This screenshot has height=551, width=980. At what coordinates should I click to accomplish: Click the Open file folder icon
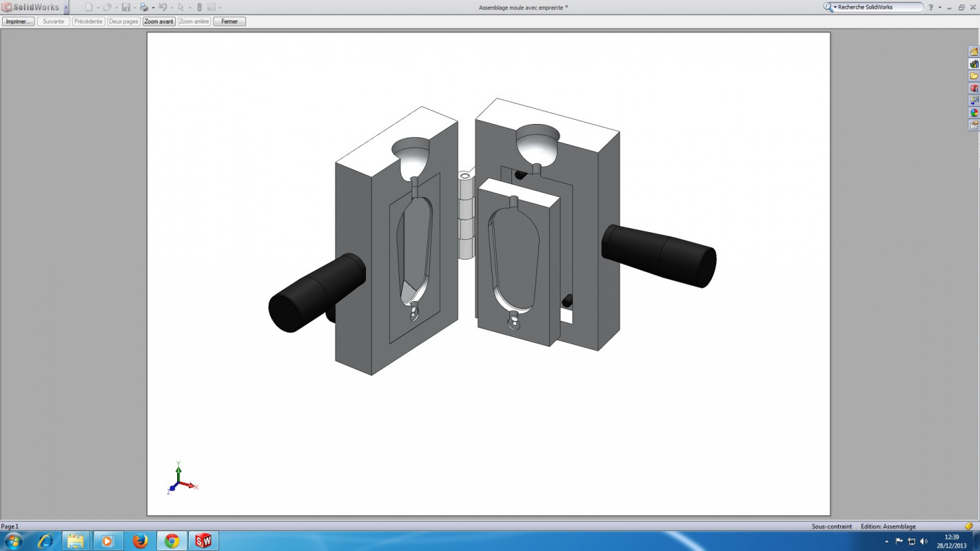[107, 7]
